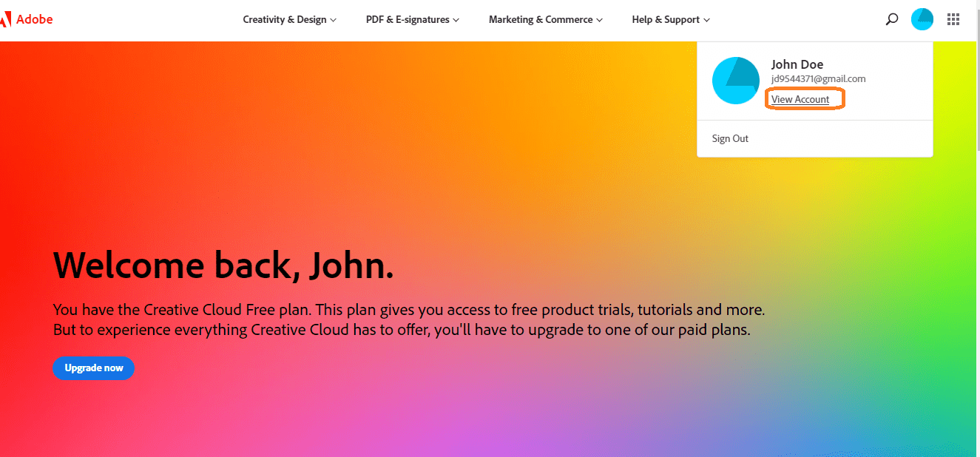
Task: Select Creativity & Design in the navigation
Action: pyautogui.click(x=289, y=20)
